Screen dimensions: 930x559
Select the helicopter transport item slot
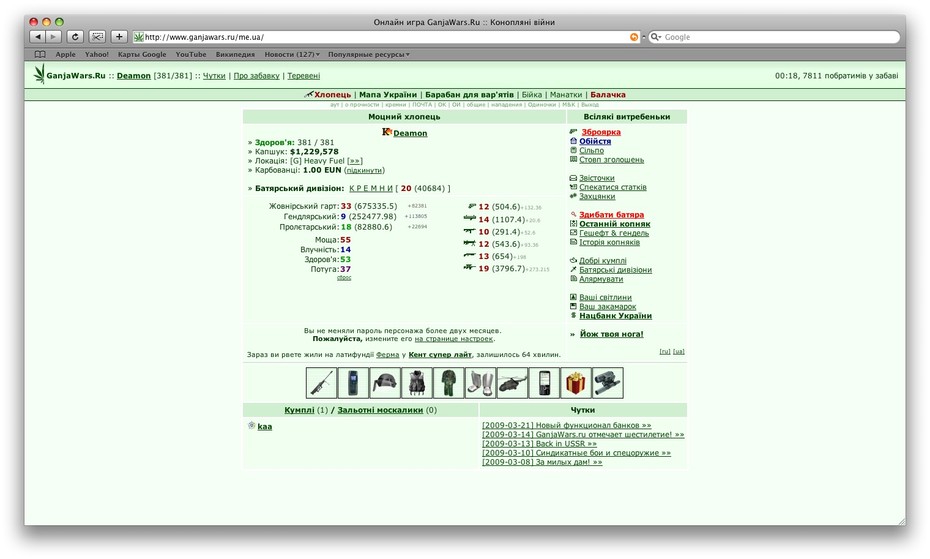tap(512, 383)
